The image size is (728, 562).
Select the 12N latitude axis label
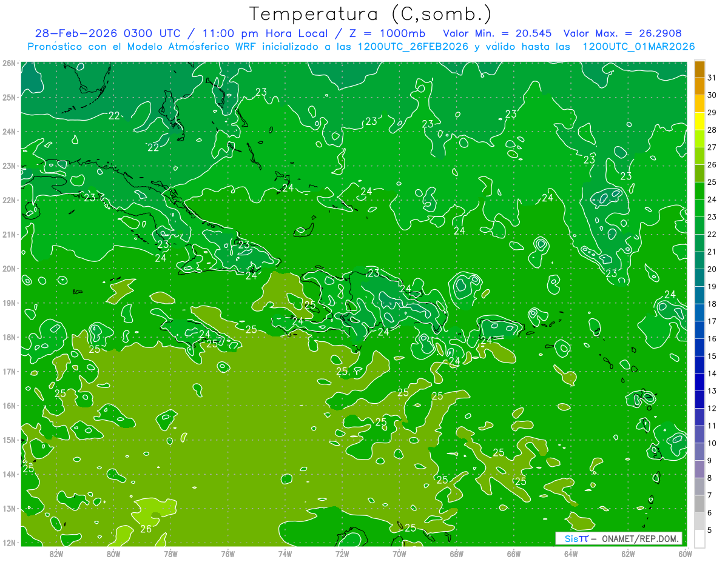tap(8, 543)
